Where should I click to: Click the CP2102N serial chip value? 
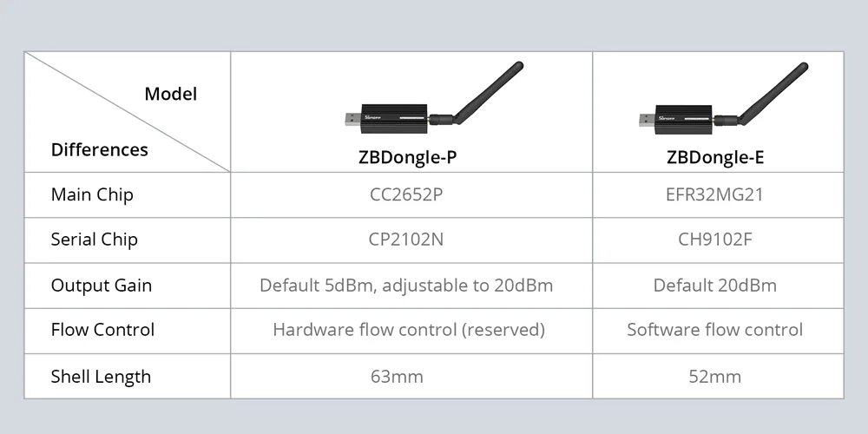tap(405, 240)
